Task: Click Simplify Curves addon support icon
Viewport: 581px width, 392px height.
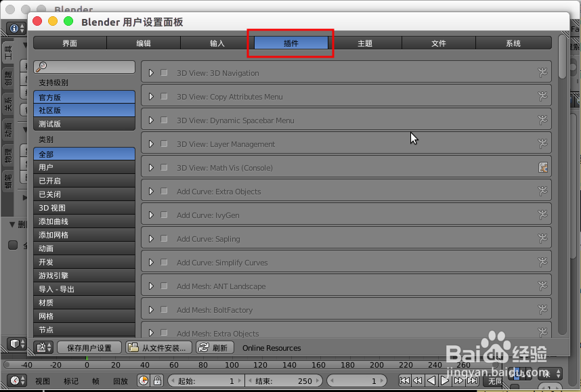Action: click(x=542, y=262)
